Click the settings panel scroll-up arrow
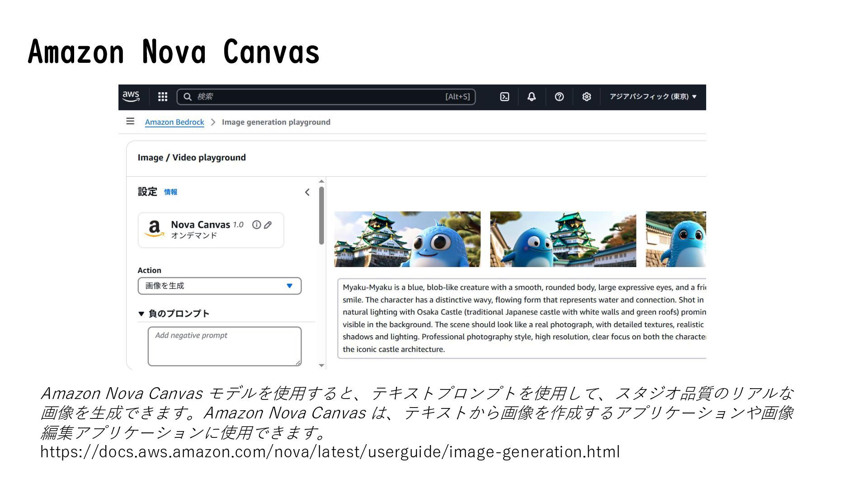Screen dimensions: 868x488 (321, 181)
